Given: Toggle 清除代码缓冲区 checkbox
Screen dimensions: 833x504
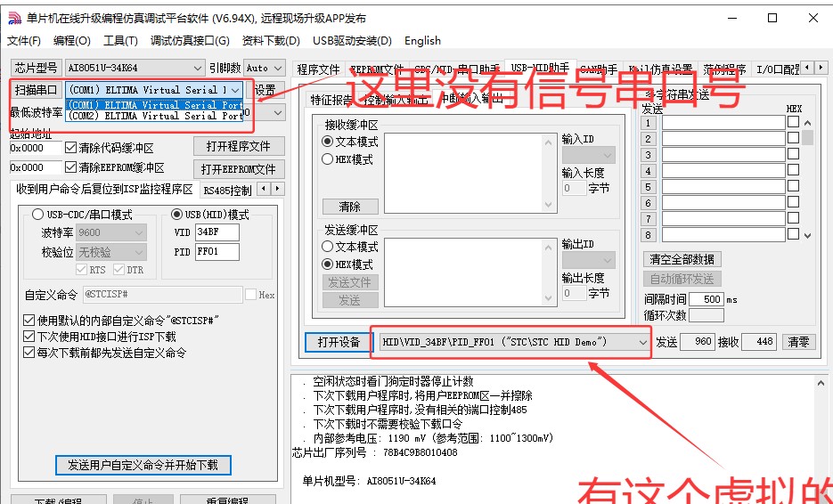Looking at the screenshot, I should [x=70, y=148].
